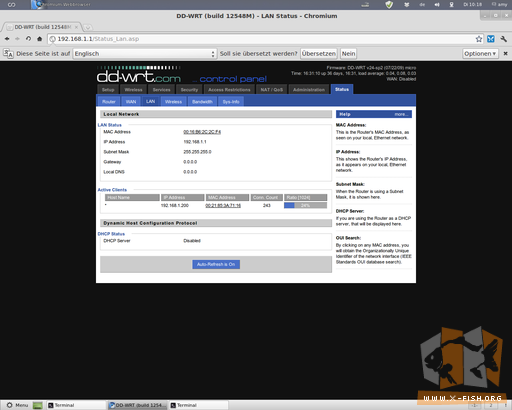Open the Setup tab

pyautogui.click(x=108, y=90)
